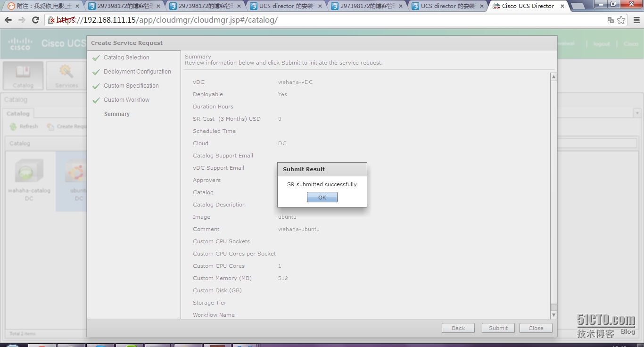This screenshot has height=347, width=644.
Task: Click the Close button of Create Service Request
Action: (536, 328)
